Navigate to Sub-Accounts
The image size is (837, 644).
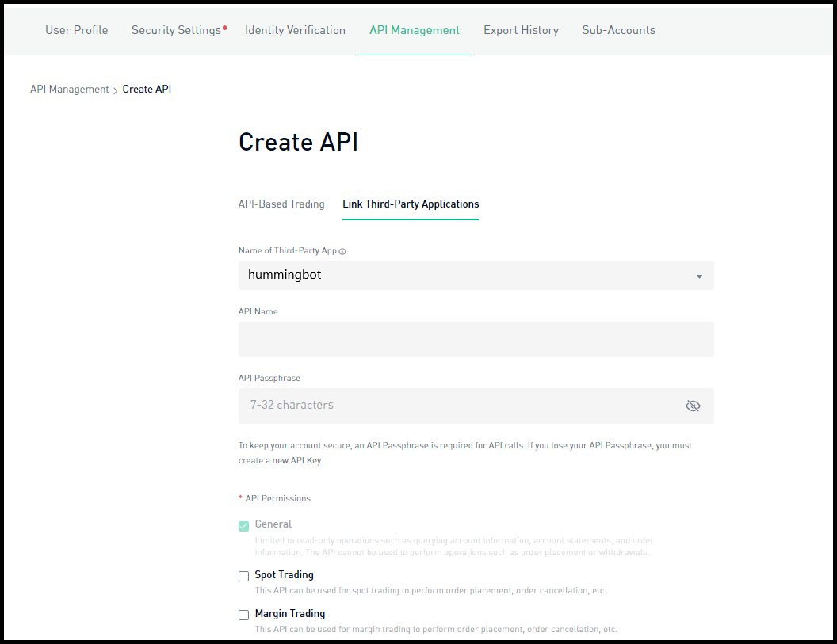pyautogui.click(x=618, y=30)
